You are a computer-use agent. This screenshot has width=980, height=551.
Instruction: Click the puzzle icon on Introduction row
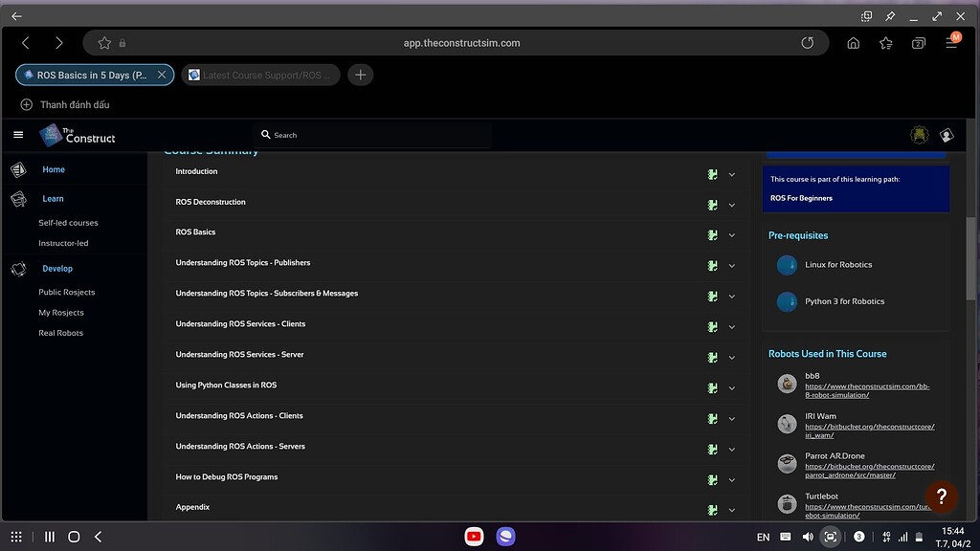(712, 174)
